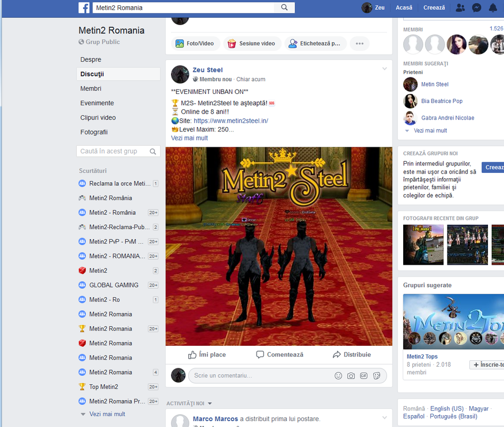
Task: Open the metin2steel.in site link
Action: click(231, 121)
